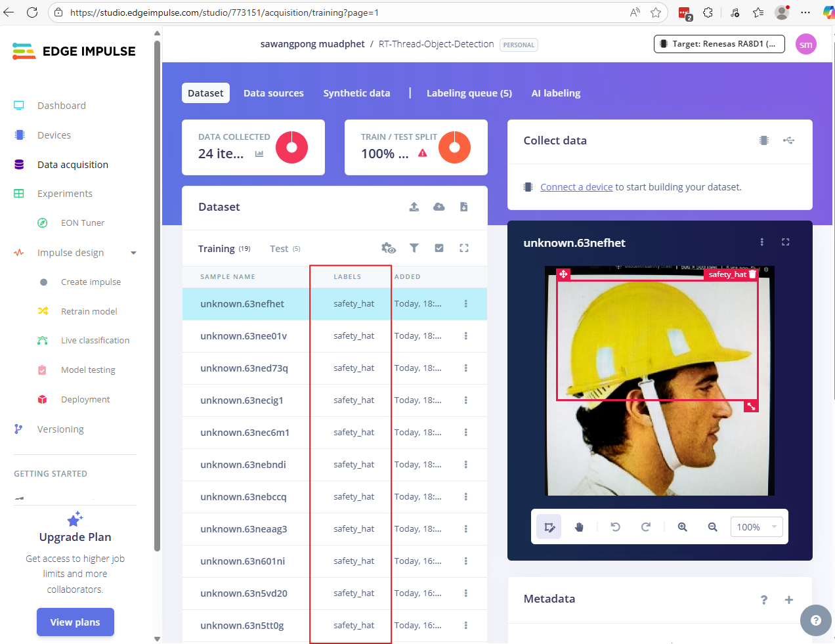Click the upload data icon in Dataset header
This screenshot has height=644, width=835.
click(414, 207)
